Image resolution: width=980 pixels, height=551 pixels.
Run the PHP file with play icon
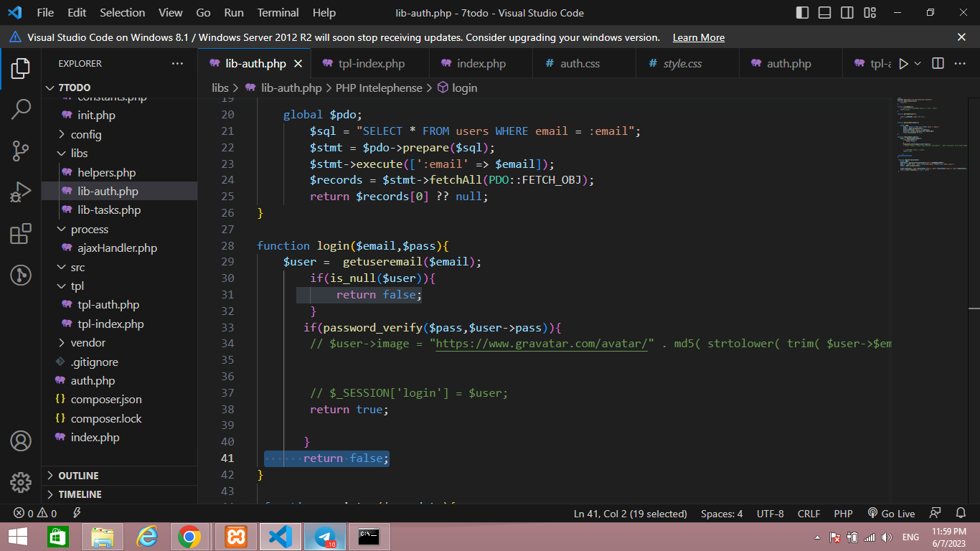coord(903,64)
